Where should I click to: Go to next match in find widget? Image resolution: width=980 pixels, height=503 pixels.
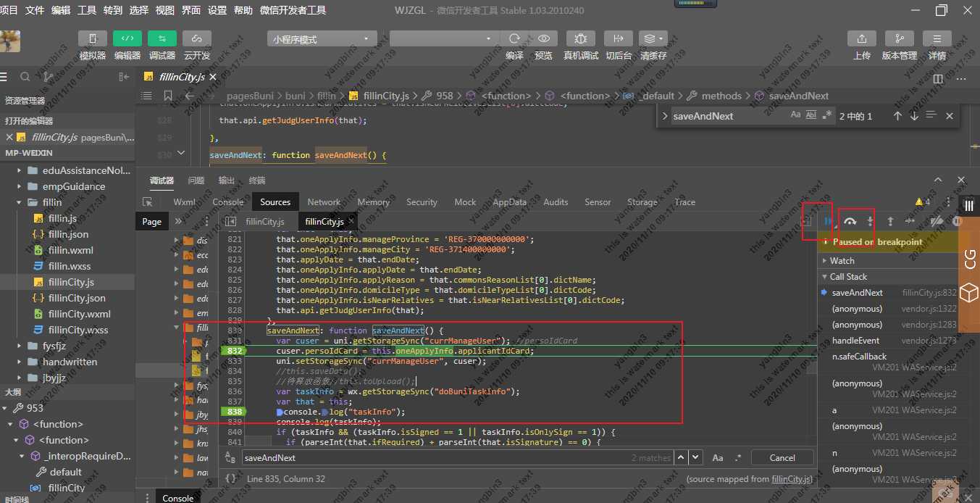(x=914, y=115)
